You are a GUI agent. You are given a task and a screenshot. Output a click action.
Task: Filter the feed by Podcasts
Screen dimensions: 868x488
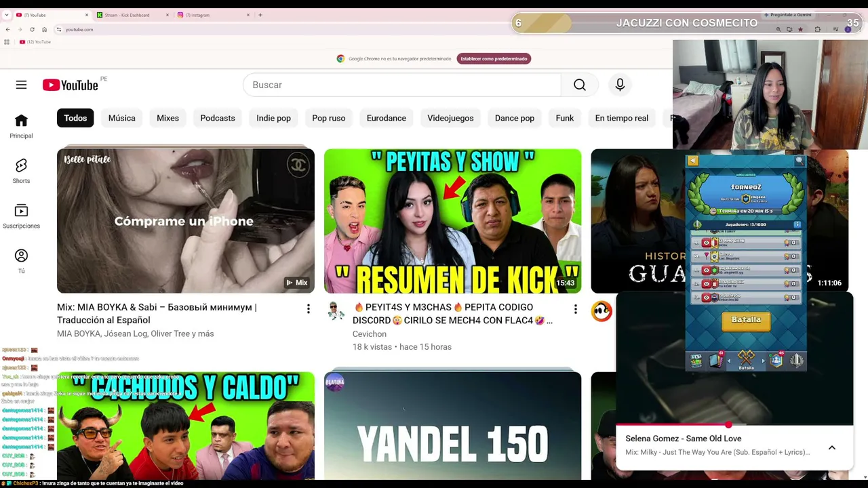[218, 118]
